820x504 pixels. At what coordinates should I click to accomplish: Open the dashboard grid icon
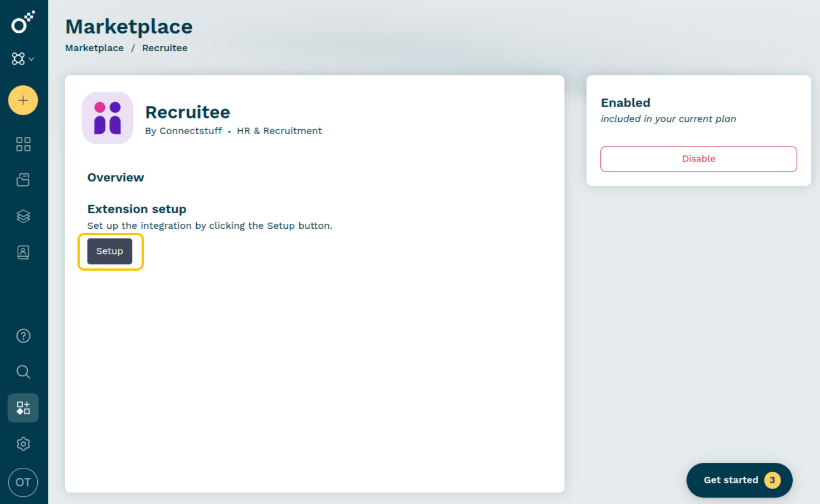click(x=23, y=144)
